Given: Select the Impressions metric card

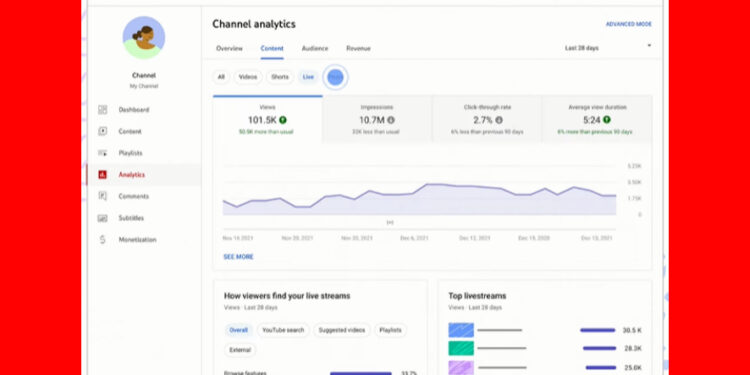Looking at the screenshot, I should click(x=377, y=119).
